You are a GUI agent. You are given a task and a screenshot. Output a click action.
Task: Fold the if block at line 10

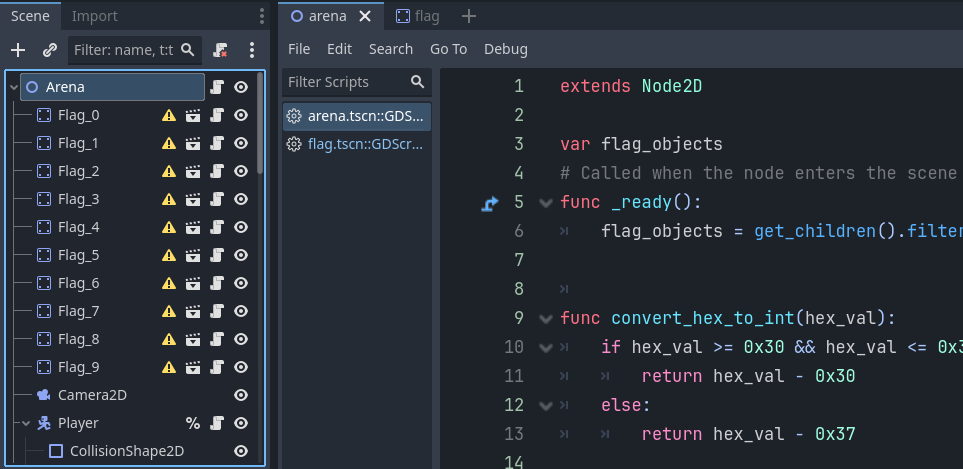(x=546, y=347)
